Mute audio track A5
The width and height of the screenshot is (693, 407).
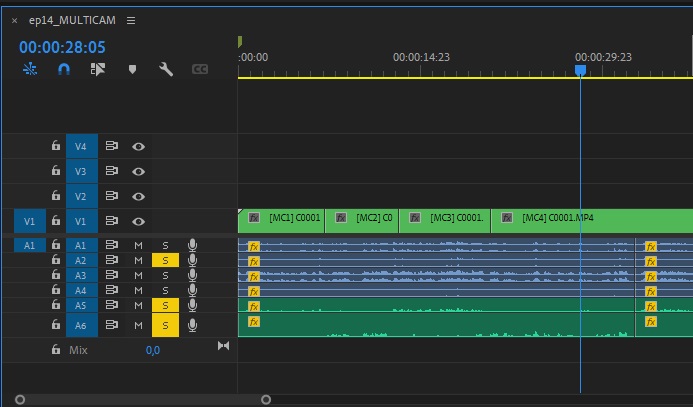click(139, 305)
